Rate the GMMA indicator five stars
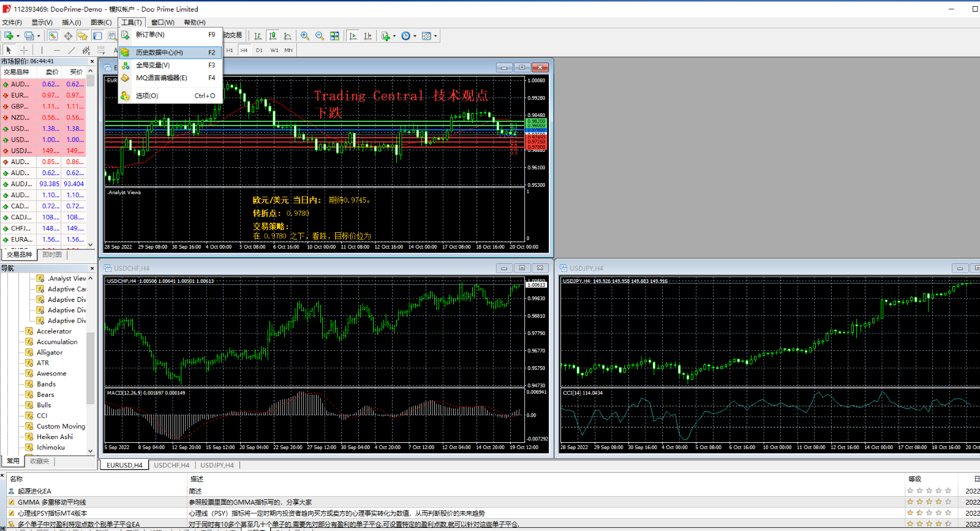 (948, 502)
